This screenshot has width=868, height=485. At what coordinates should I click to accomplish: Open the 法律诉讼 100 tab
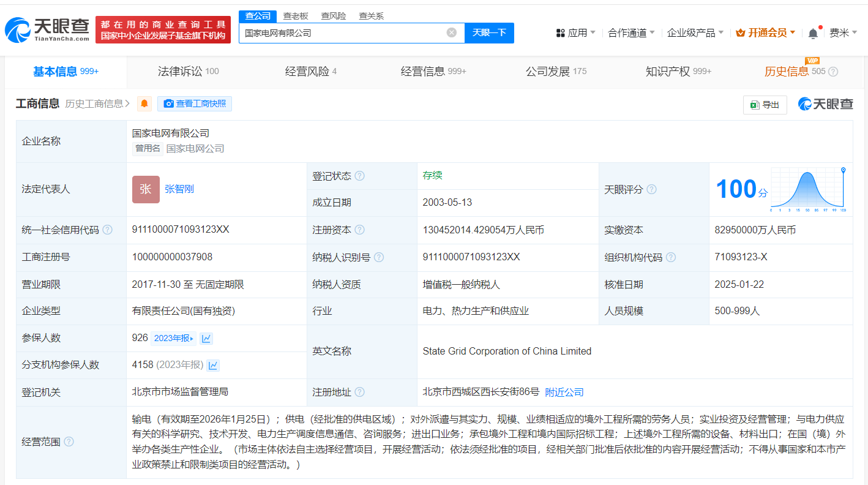tap(188, 72)
